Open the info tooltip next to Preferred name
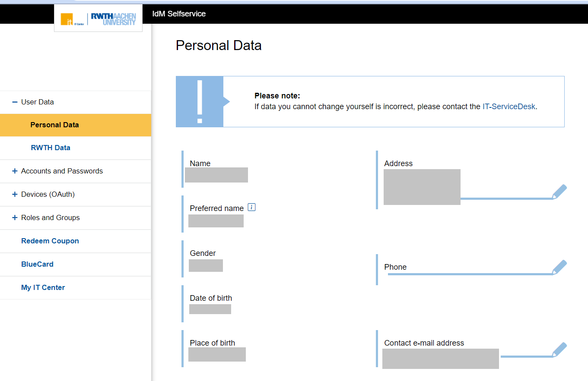Viewport: 588px width, 381px height. pyautogui.click(x=252, y=207)
